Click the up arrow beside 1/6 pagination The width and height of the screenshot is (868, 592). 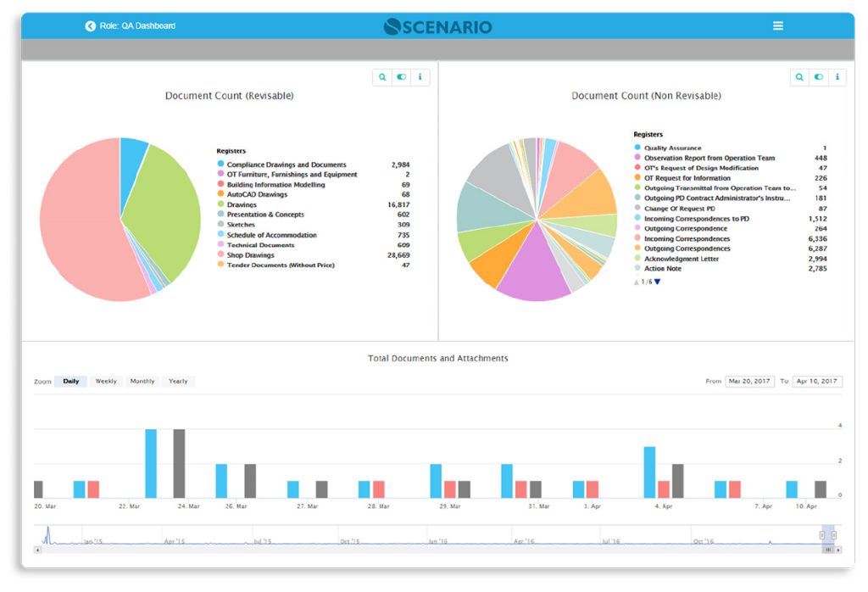tap(637, 281)
